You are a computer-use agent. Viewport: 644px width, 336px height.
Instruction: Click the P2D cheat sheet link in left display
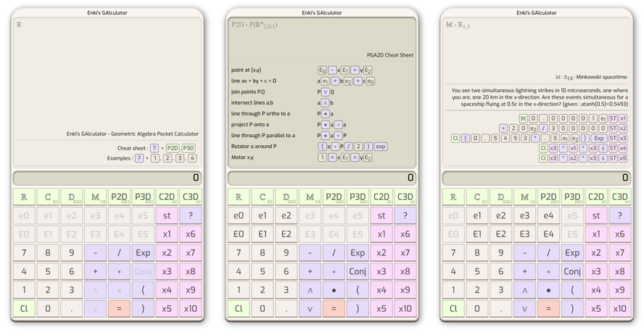pyautogui.click(x=173, y=148)
